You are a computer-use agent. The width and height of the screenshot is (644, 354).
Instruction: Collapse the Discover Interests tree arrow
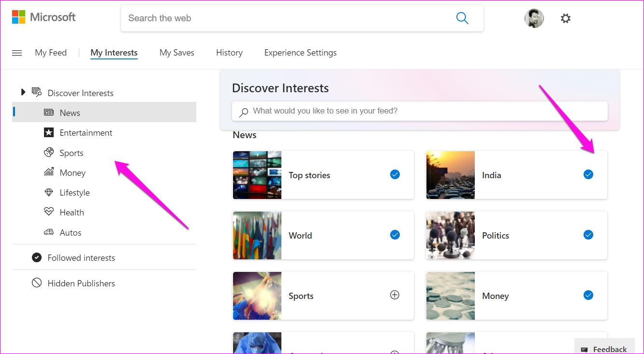coord(23,92)
